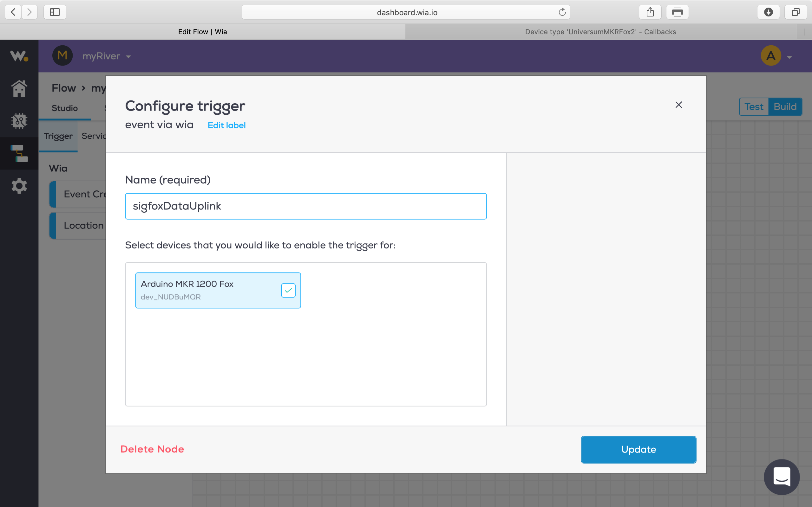Viewport: 812px width, 507px height.
Task: Click the Safari share icon
Action: coord(650,12)
